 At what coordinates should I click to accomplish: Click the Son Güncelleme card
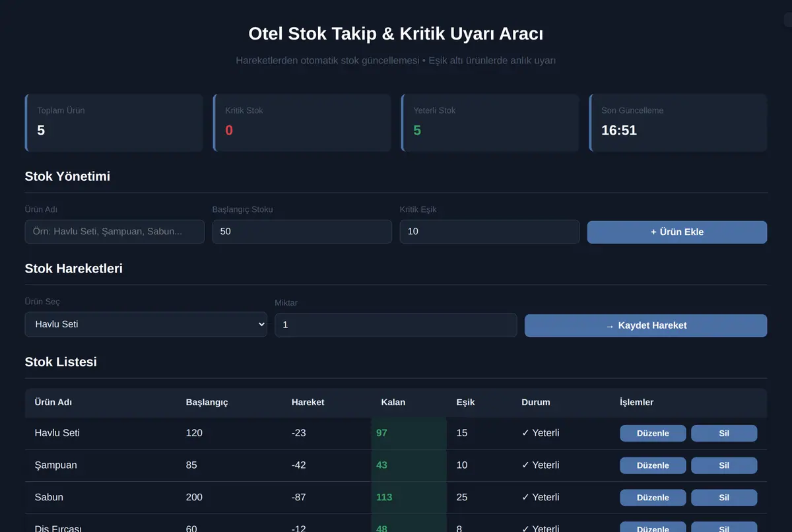click(x=678, y=123)
